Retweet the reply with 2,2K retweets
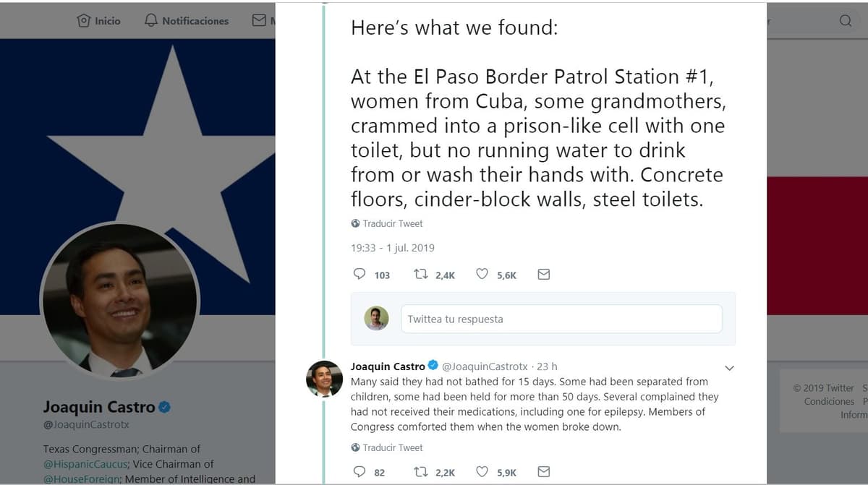This screenshot has width=868, height=485. pos(421,472)
